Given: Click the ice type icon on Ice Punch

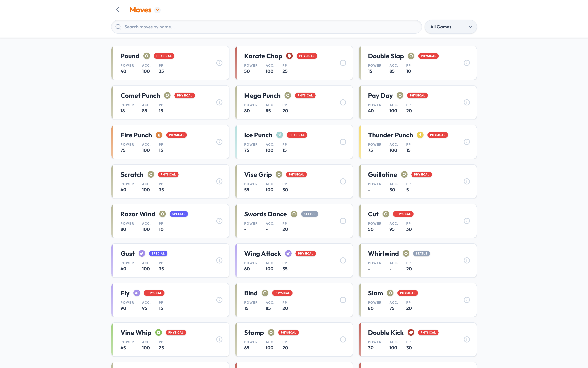Looking at the screenshot, I should (279, 135).
